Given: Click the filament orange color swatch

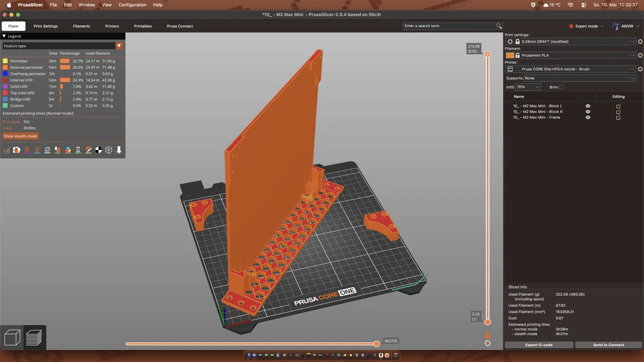Looking at the screenshot, I should pos(510,55).
